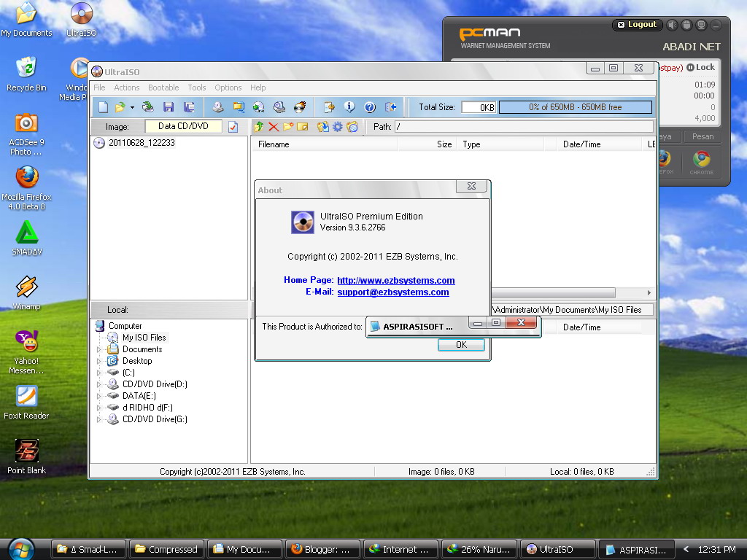Click the blue gear settings icon

pos(337,127)
